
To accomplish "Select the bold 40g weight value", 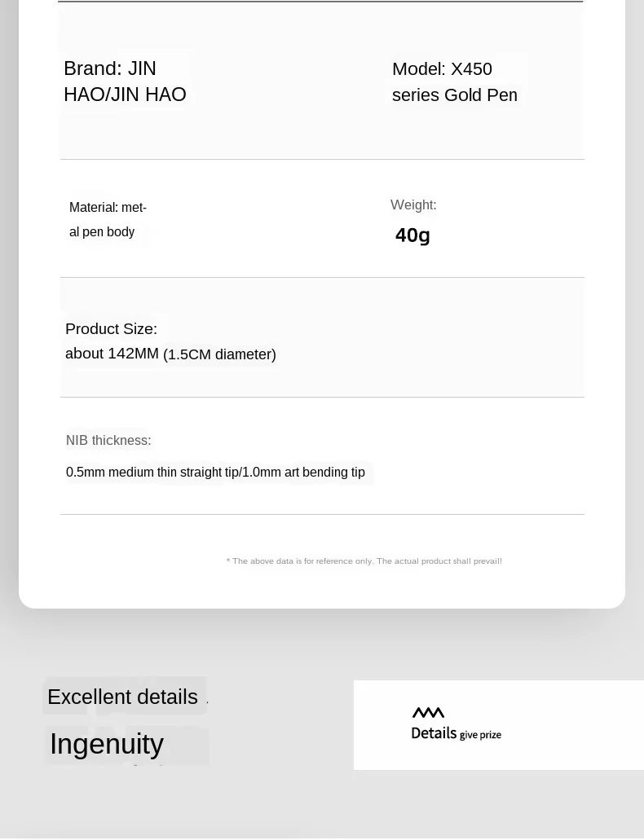I will click(x=412, y=235).
